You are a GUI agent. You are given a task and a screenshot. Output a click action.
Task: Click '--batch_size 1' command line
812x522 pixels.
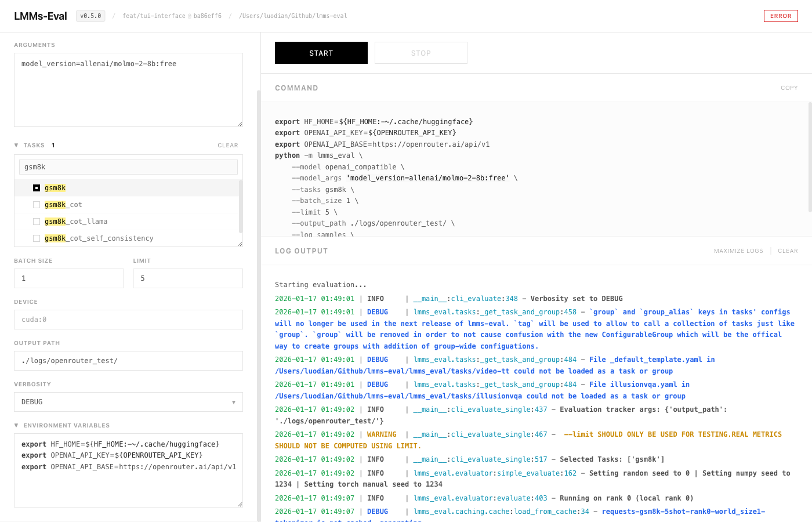point(325,201)
